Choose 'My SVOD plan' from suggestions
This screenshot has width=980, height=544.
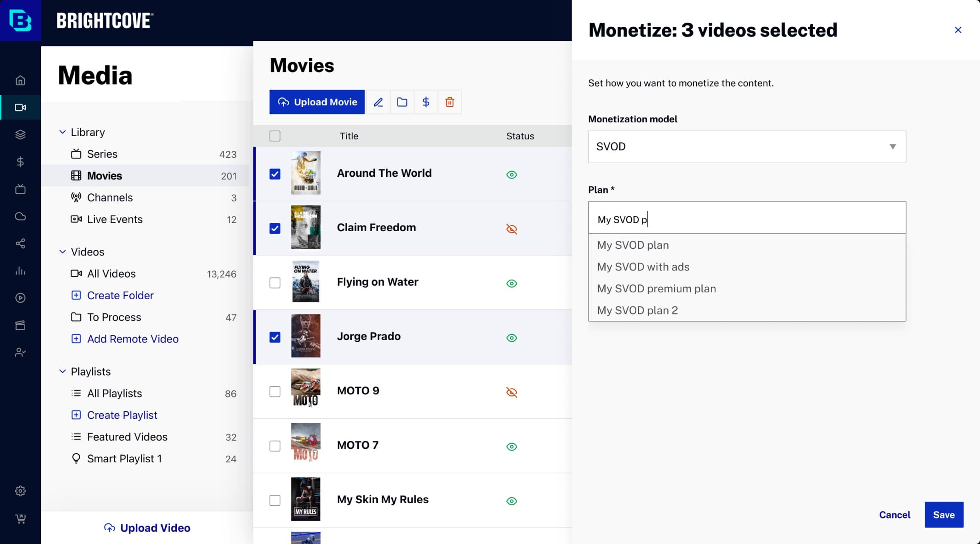747,245
